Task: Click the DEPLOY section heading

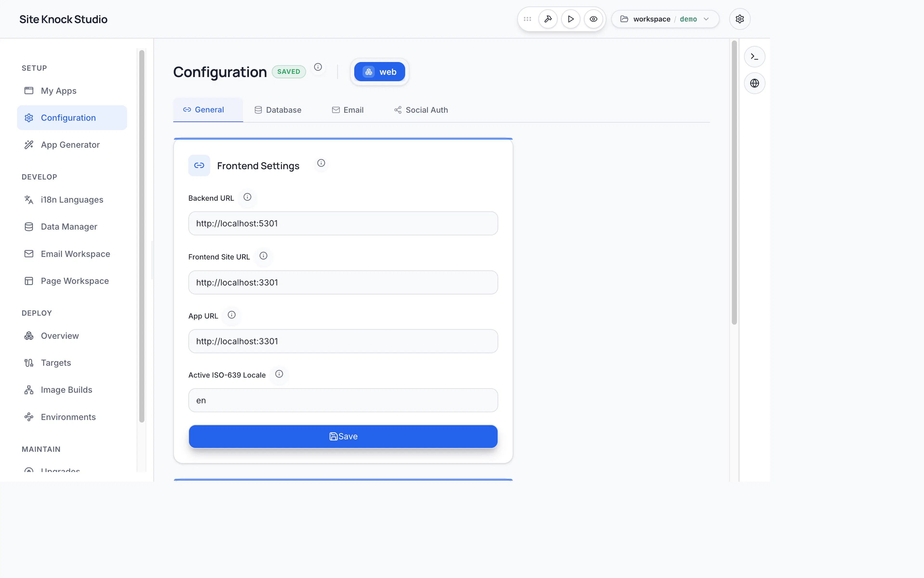Action: tap(37, 313)
